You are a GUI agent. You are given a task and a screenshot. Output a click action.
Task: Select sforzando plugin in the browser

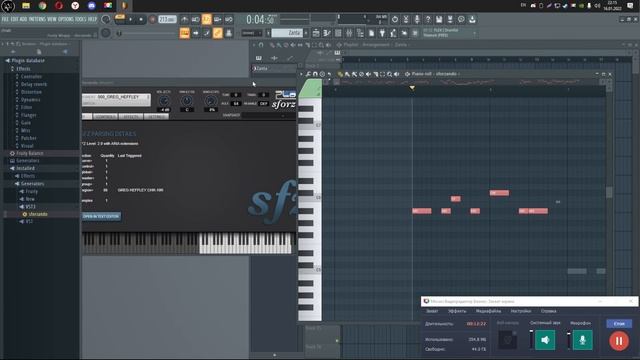pos(38,214)
